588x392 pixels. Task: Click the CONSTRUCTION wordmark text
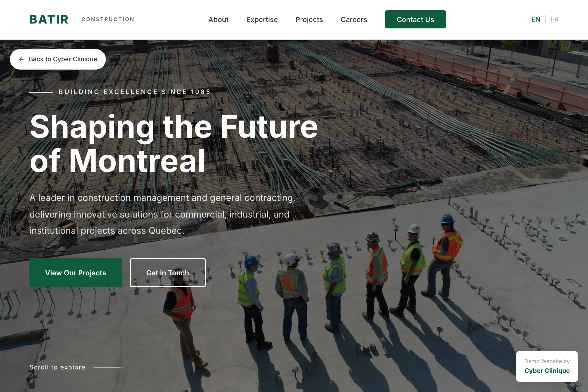[108, 19]
